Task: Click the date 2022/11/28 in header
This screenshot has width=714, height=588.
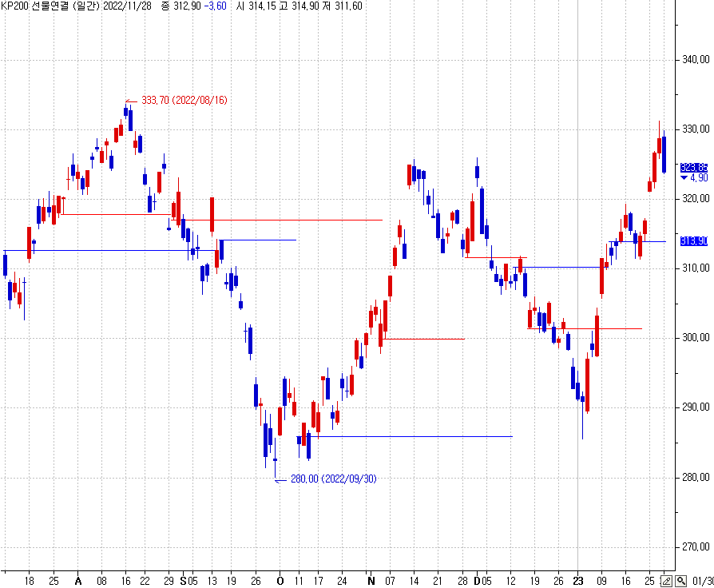Action: (126, 6)
